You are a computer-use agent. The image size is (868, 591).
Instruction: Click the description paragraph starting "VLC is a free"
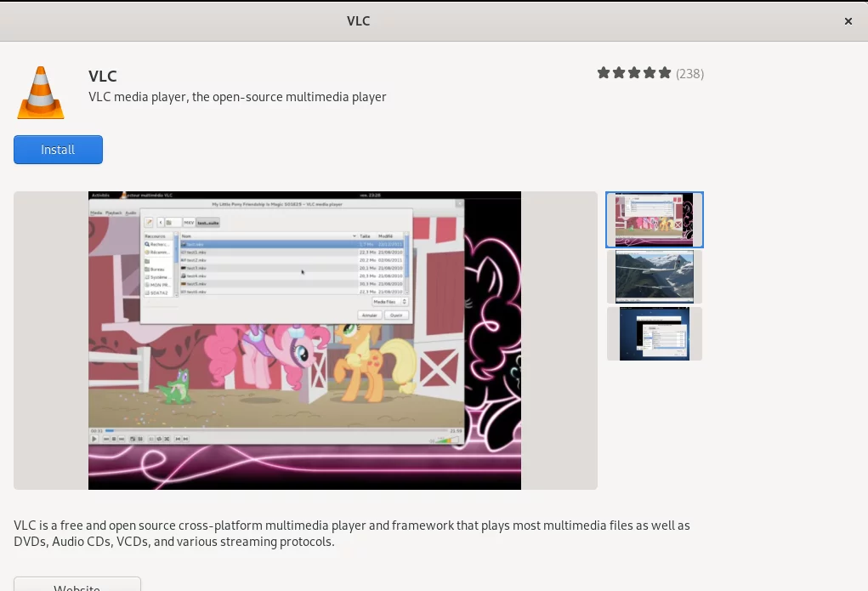[x=352, y=533]
